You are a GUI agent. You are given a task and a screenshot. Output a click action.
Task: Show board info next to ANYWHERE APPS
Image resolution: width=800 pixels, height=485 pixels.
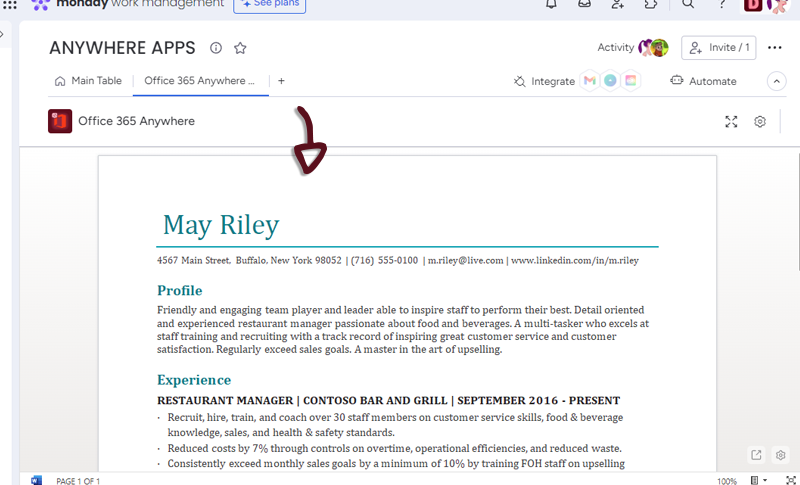click(216, 48)
